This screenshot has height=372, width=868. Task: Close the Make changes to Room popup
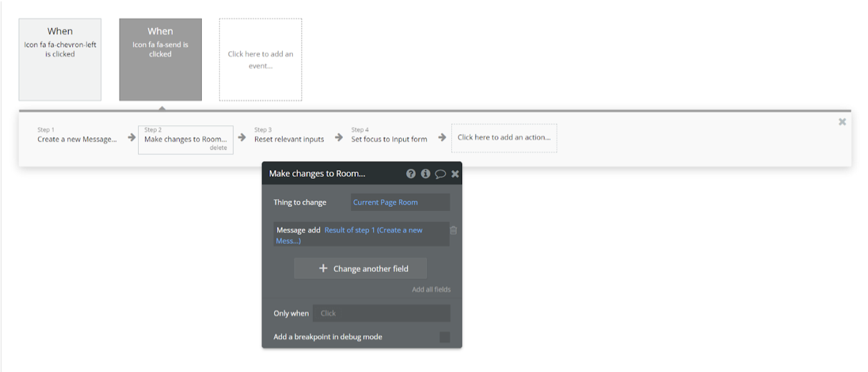pos(455,174)
